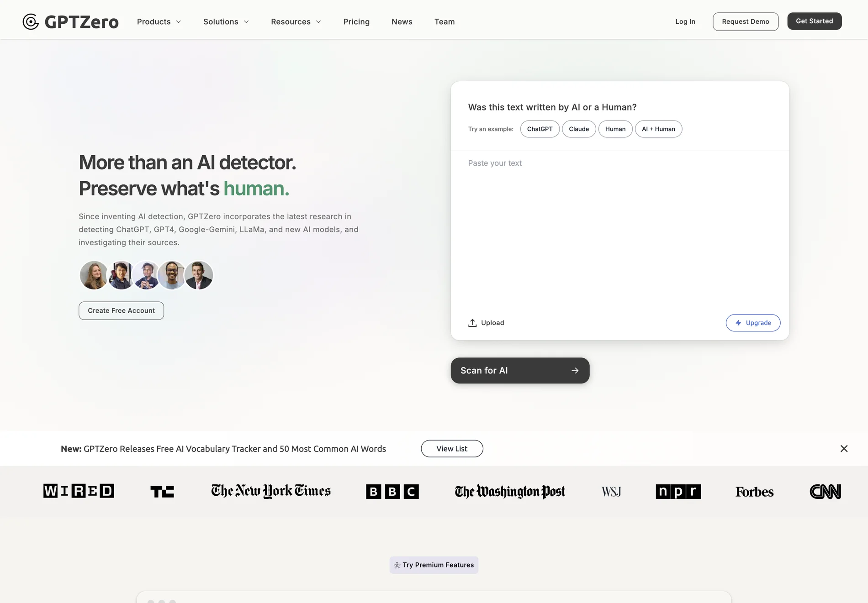Navigate to the Team page

point(445,21)
